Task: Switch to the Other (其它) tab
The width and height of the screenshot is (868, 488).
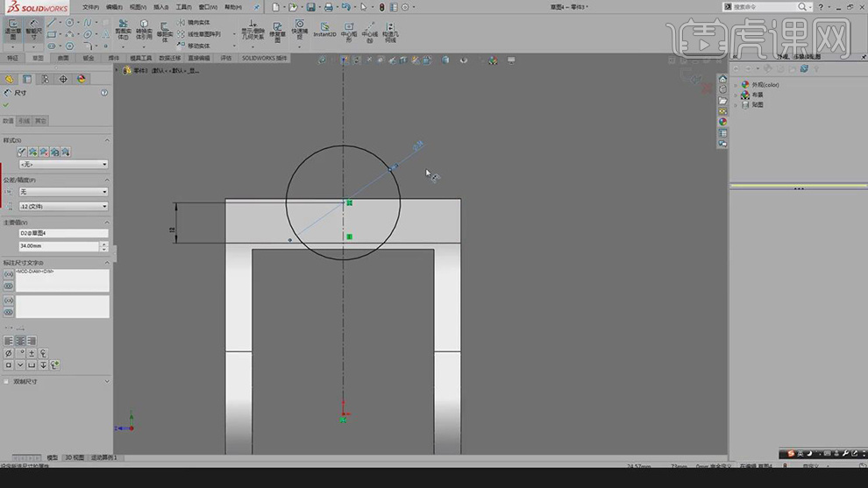Action: coord(41,121)
